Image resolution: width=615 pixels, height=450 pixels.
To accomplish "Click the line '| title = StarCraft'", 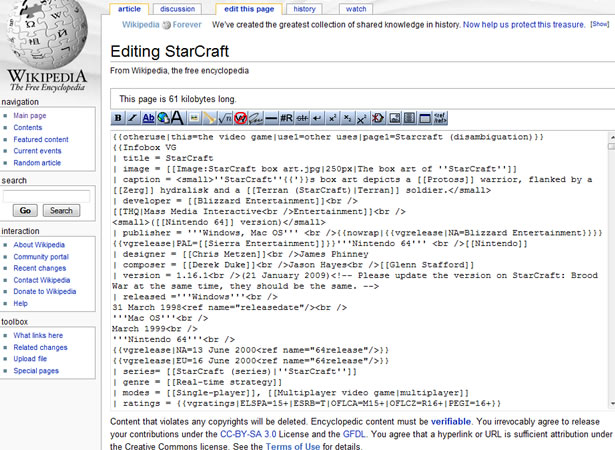I will coord(163,158).
